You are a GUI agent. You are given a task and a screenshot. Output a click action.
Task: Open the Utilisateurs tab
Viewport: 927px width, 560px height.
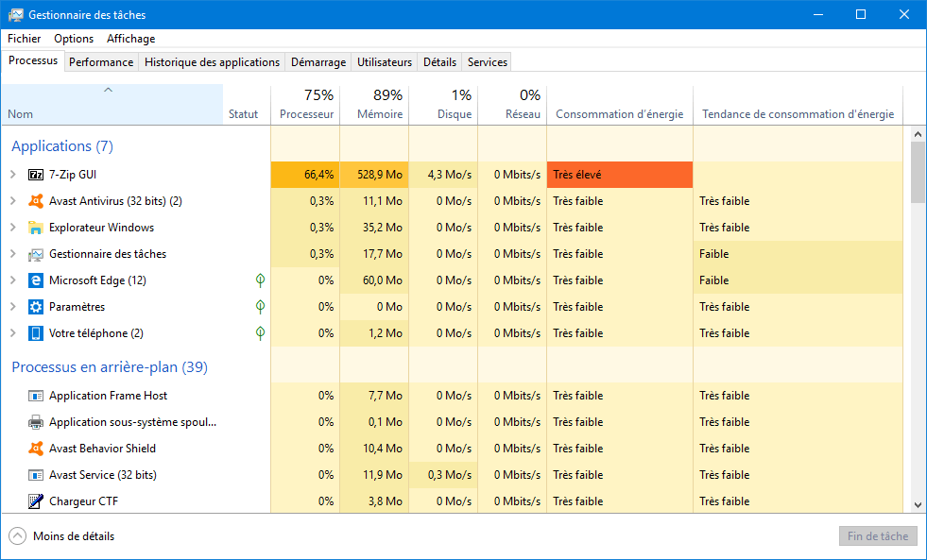pos(385,62)
